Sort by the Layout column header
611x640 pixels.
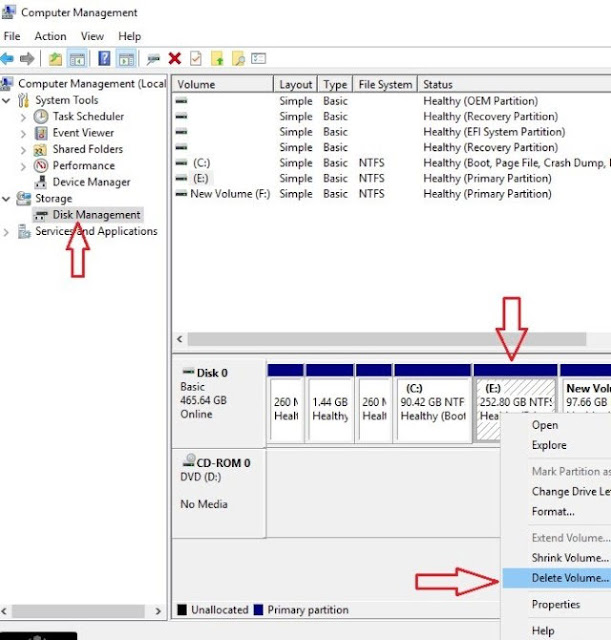(x=296, y=84)
